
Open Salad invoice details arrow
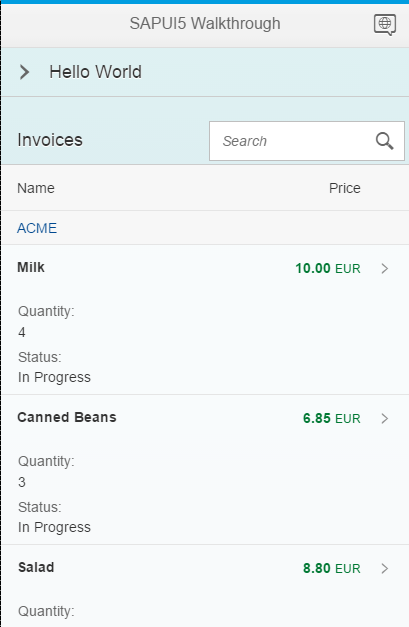(385, 568)
